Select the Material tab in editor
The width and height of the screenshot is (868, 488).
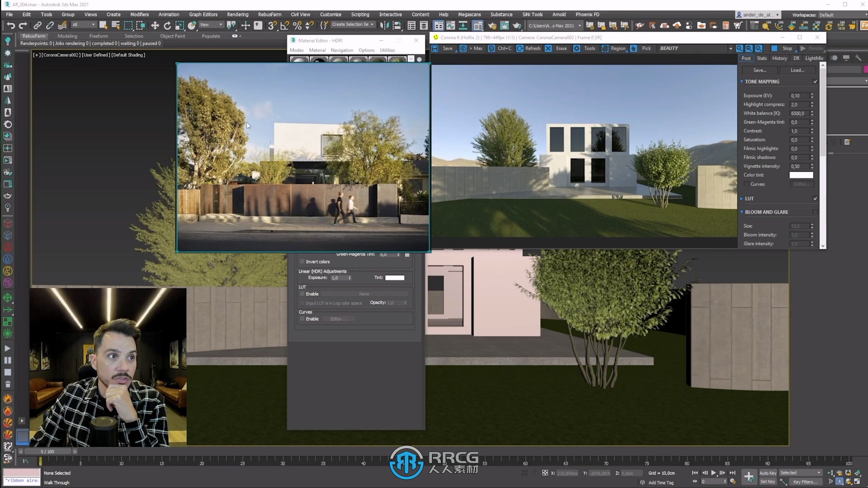point(317,50)
